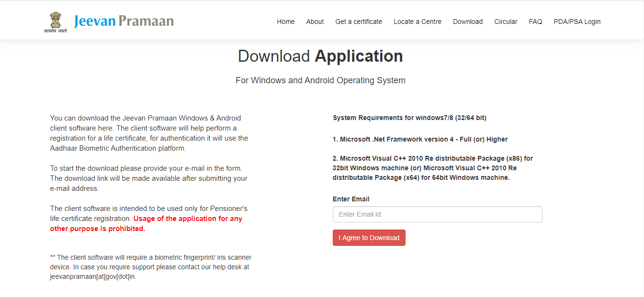Viewport: 644px width, 297px height.
Task: Click the red 'Usage of the application' warning
Action: pyautogui.click(x=146, y=223)
